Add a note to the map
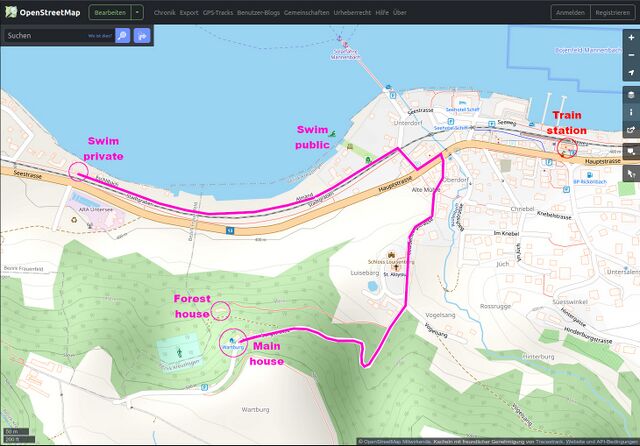Image resolution: width=640 pixels, height=446 pixels. coord(630,152)
